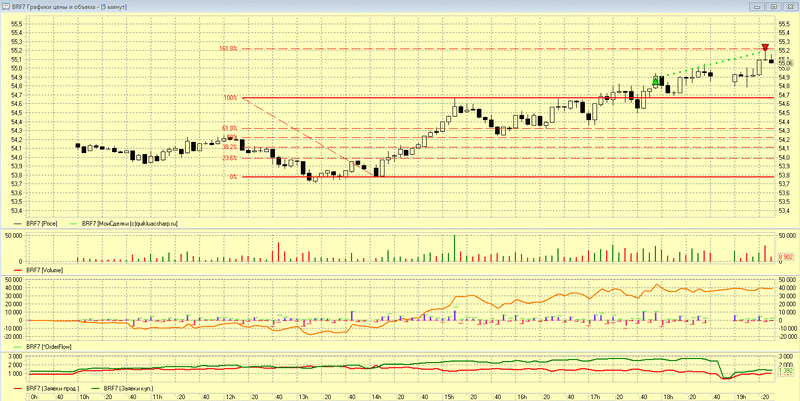Maximize the BRF7 chart window
800x401 pixels.
point(773,7)
